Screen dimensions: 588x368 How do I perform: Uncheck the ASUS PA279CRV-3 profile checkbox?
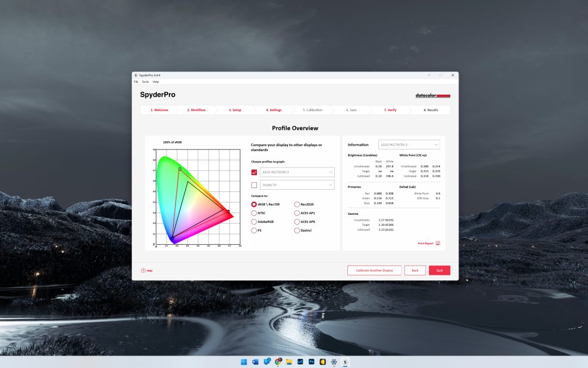[254, 172]
